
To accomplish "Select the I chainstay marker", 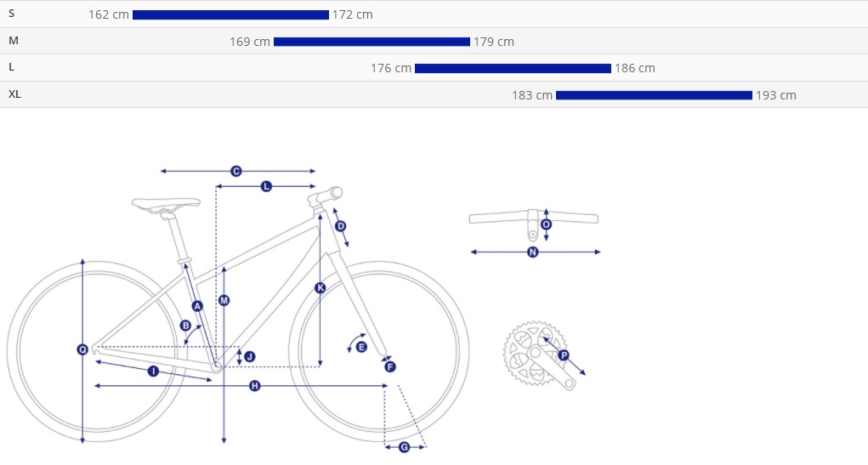I will click(153, 371).
